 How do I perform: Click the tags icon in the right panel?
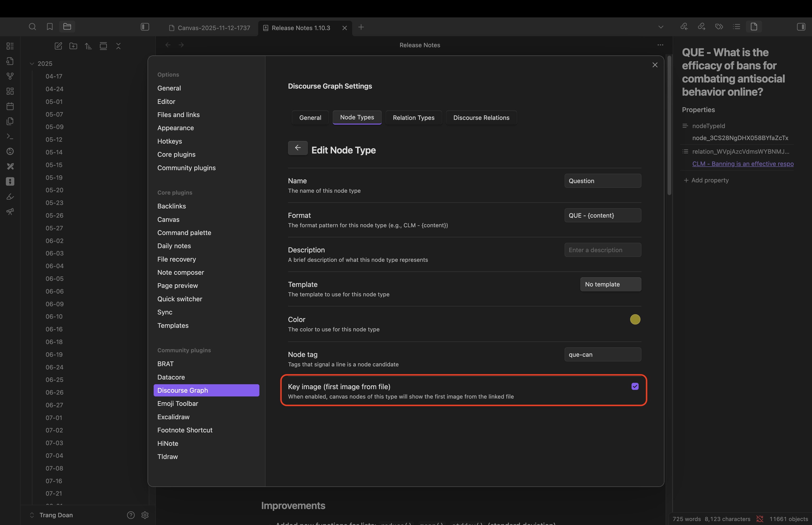pyautogui.click(x=719, y=27)
